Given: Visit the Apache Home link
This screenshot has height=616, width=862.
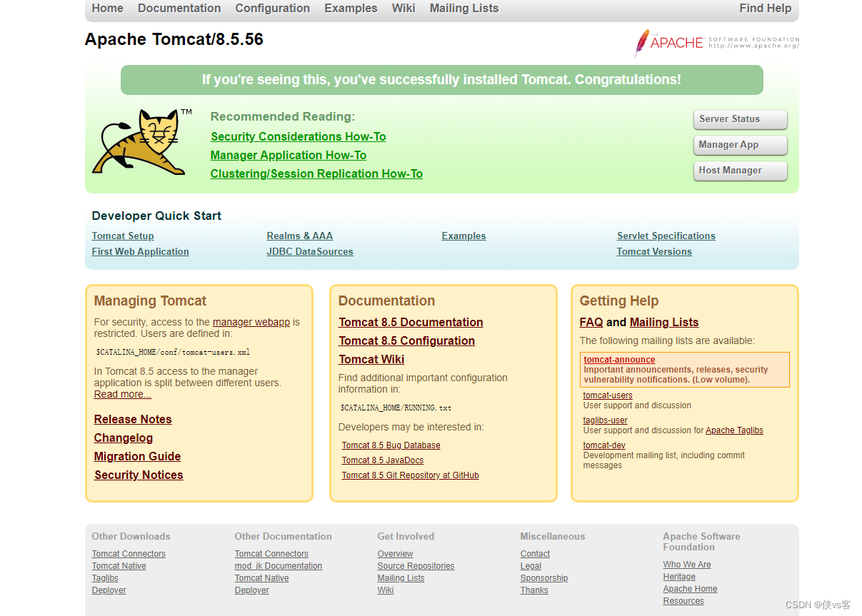Looking at the screenshot, I should click(x=690, y=589).
